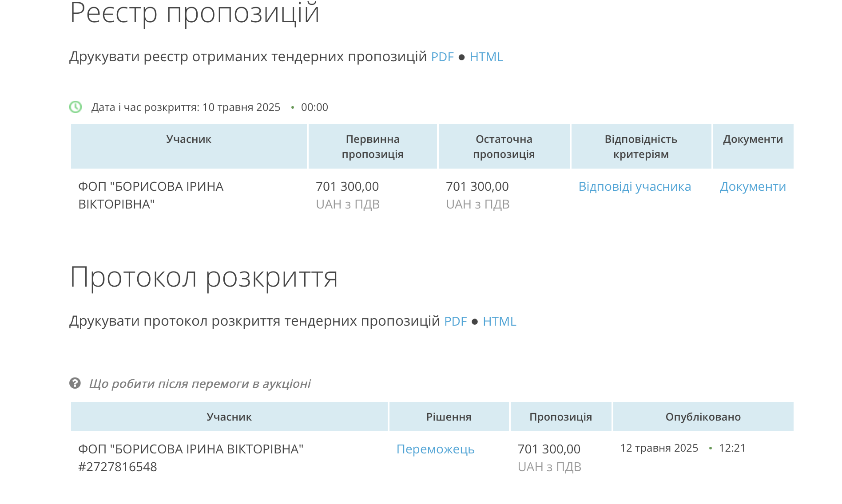Click the 'Рішення' column header
The width and height of the screenshot is (842, 504).
click(x=449, y=417)
